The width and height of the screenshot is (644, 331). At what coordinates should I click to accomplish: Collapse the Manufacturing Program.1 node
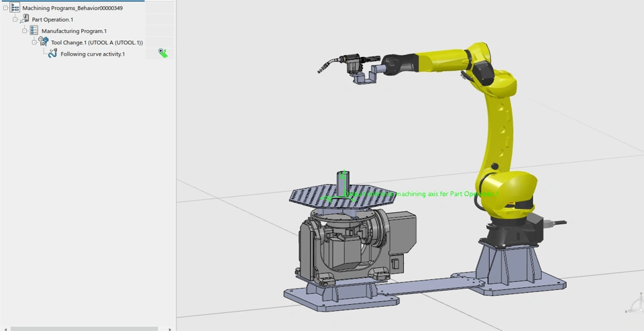pyautogui.click(x=25, y=31)
